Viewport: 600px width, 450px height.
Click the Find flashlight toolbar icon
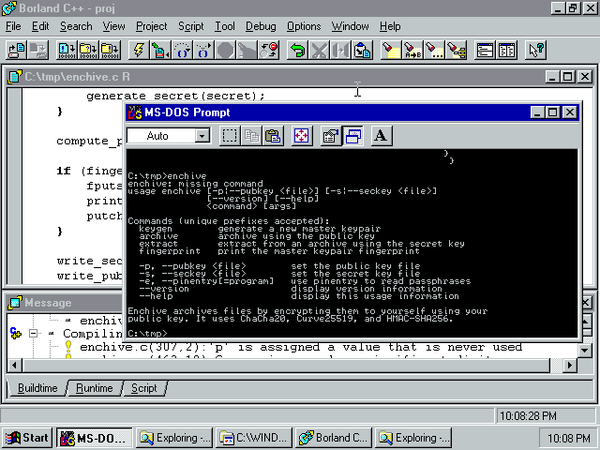point(391,50)
